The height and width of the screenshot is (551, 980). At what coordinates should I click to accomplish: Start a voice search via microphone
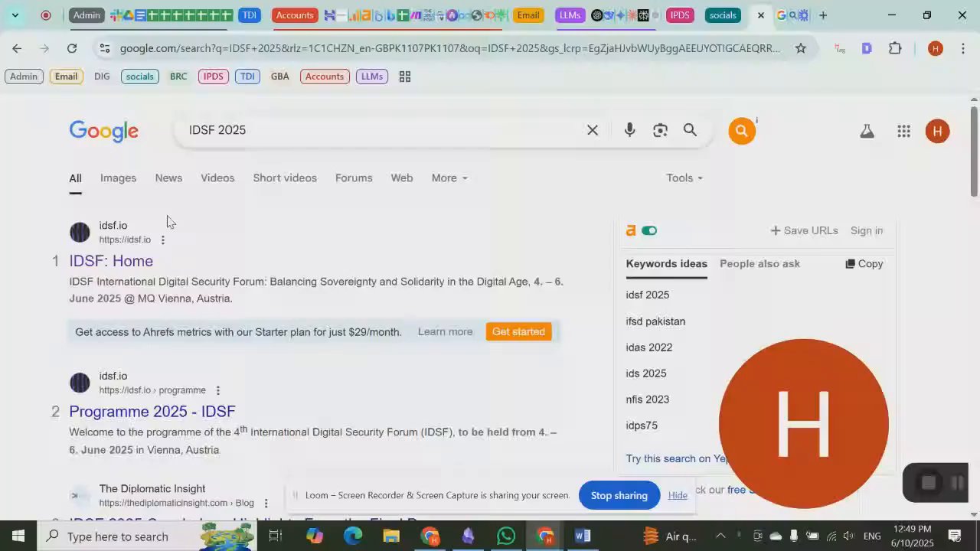[x=629, y=130]
